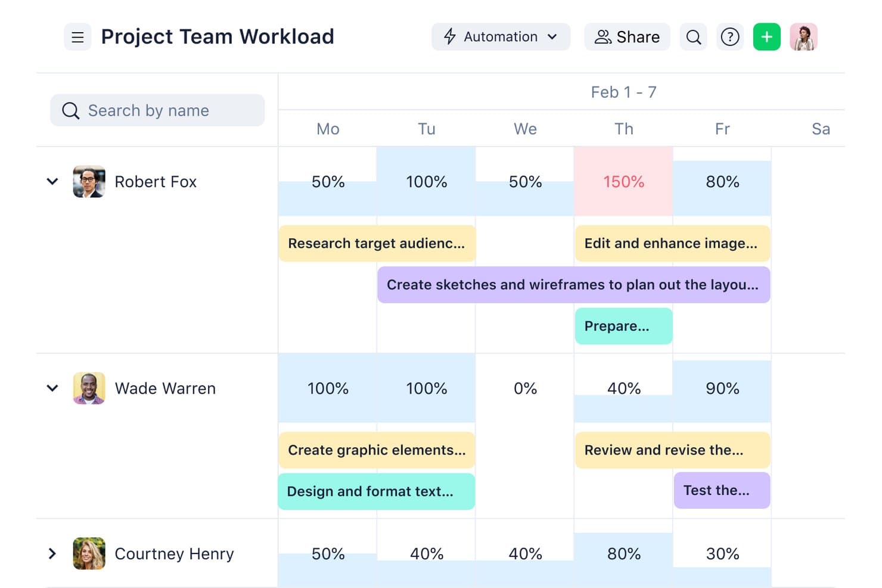882x588 pixels.
Task: Open the 'Edit and enhance image...' task
Action: (672, 243)
